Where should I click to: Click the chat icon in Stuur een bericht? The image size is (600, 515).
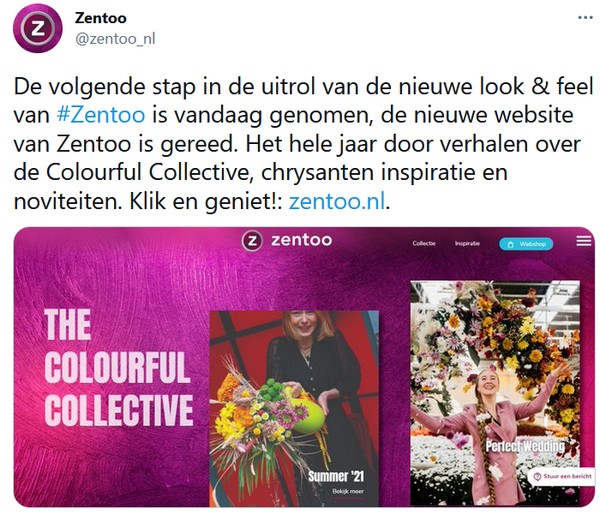click(x=537, y=476)
